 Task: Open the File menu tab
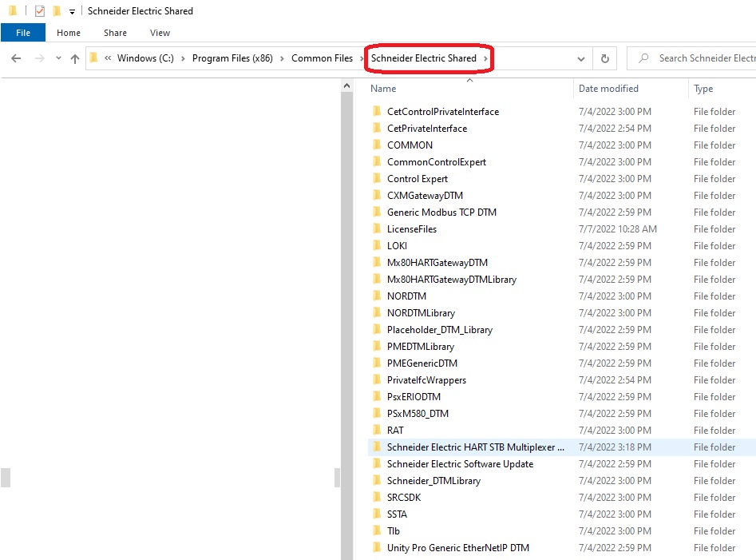tap(23, 33)
